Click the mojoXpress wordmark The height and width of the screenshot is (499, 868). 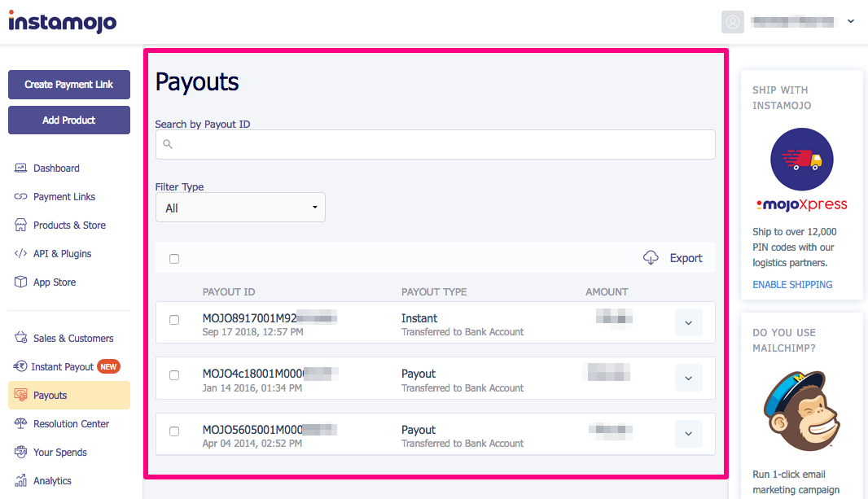point(801,204)
